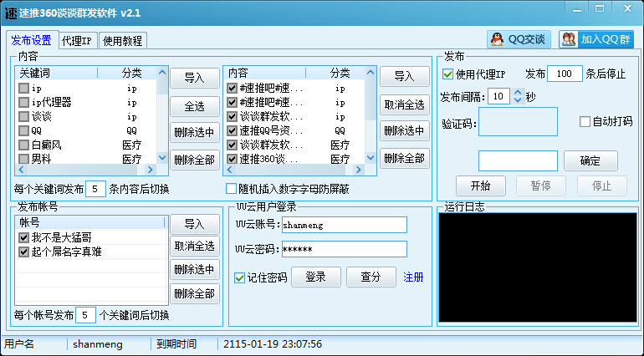
Task: Click keyword list scroll right arrow
Action: click(x=151, y=169)
